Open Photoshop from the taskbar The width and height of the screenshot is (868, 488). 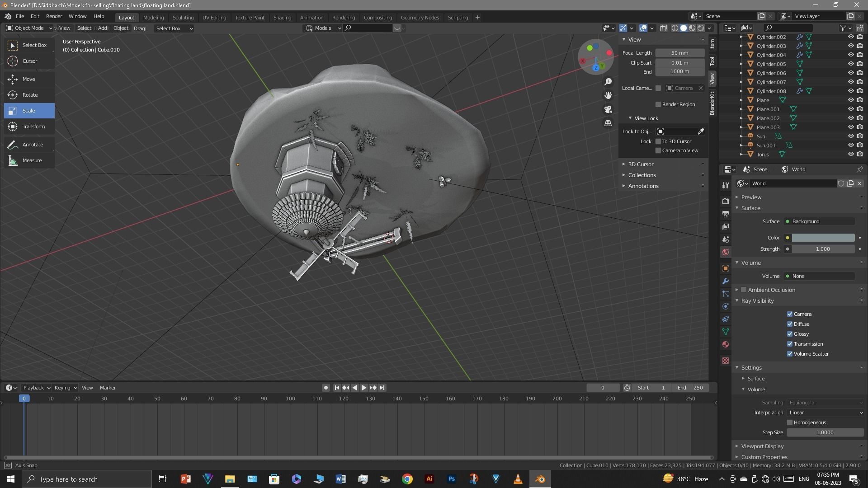click(451, 479)
